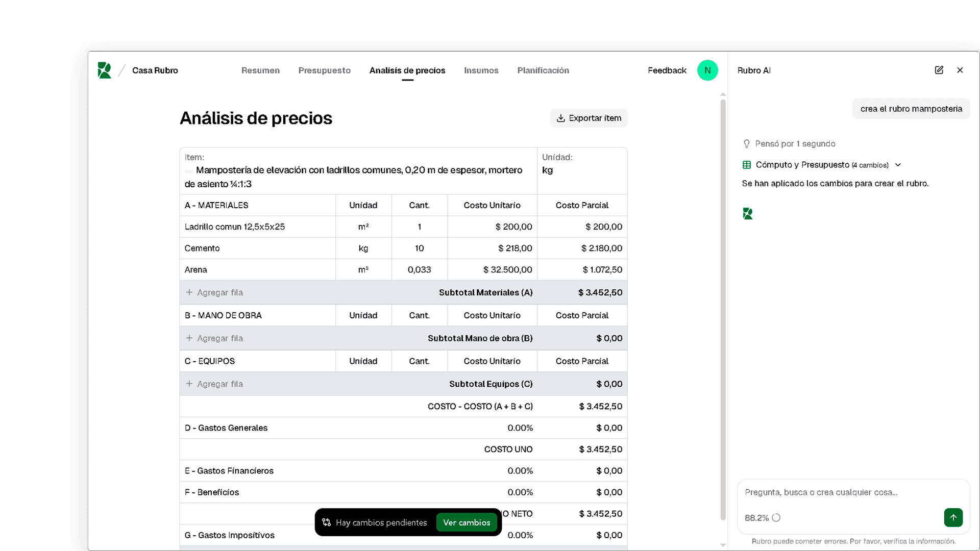This screenshot has width=980, height=551.
Task: Click Agregar fila under Materiales
Action: [x=214, y=292]
